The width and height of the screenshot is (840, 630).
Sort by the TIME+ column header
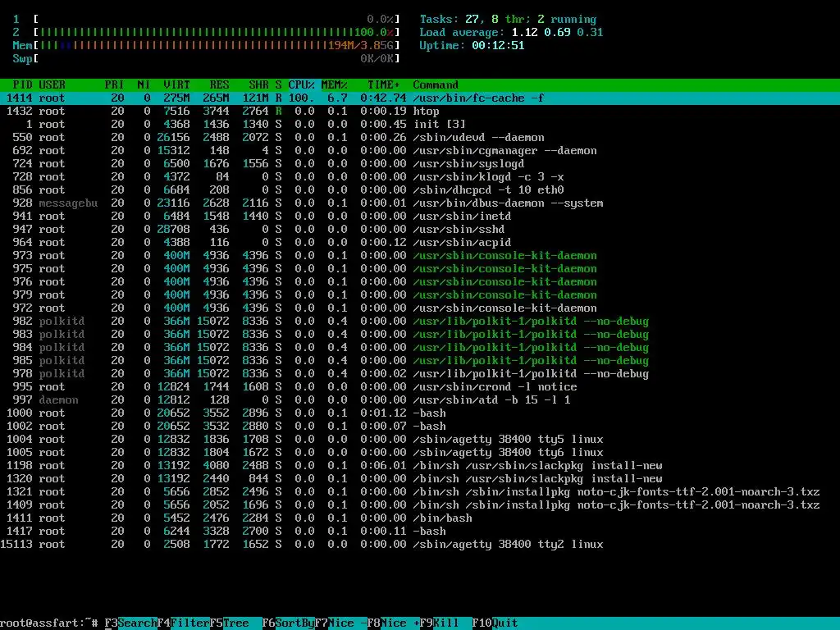click(384, 84)
